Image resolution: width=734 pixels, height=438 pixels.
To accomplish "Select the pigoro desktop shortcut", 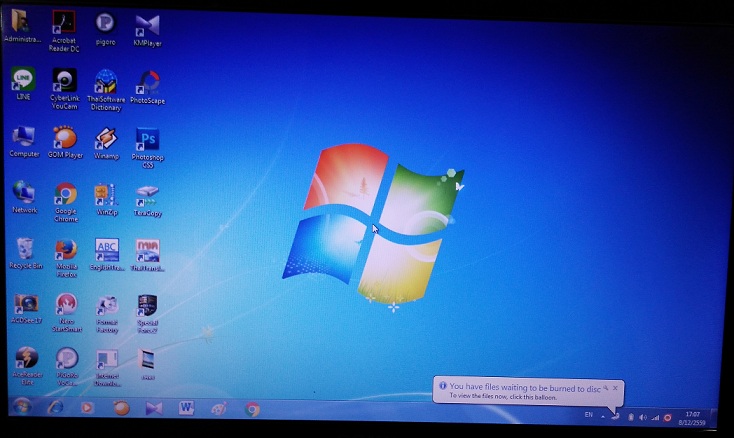I will click(x=105, y=29).
